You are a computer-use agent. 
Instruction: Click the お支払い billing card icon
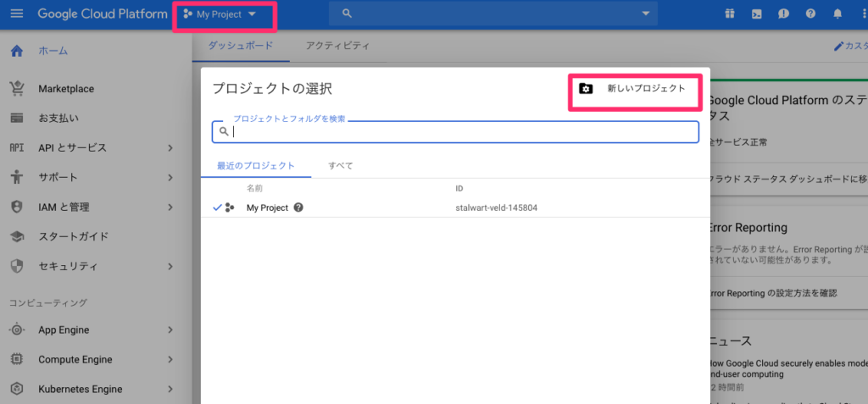[17, 118]
